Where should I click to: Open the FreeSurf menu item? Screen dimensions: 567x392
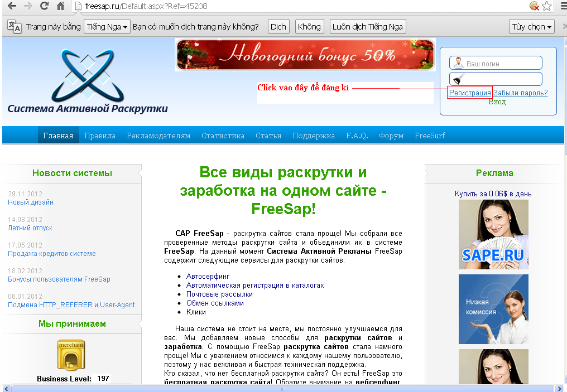click(x=430, y=135)
